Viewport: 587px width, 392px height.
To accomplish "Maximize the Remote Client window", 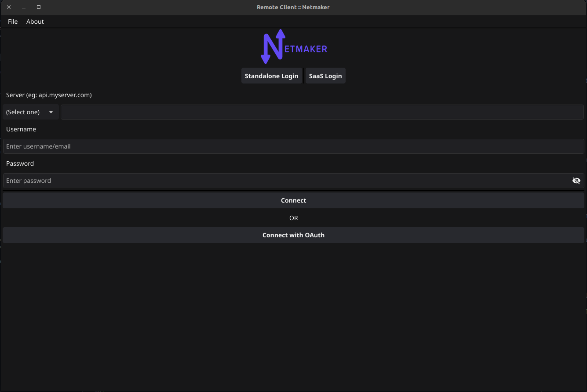I will coord(39,7).
